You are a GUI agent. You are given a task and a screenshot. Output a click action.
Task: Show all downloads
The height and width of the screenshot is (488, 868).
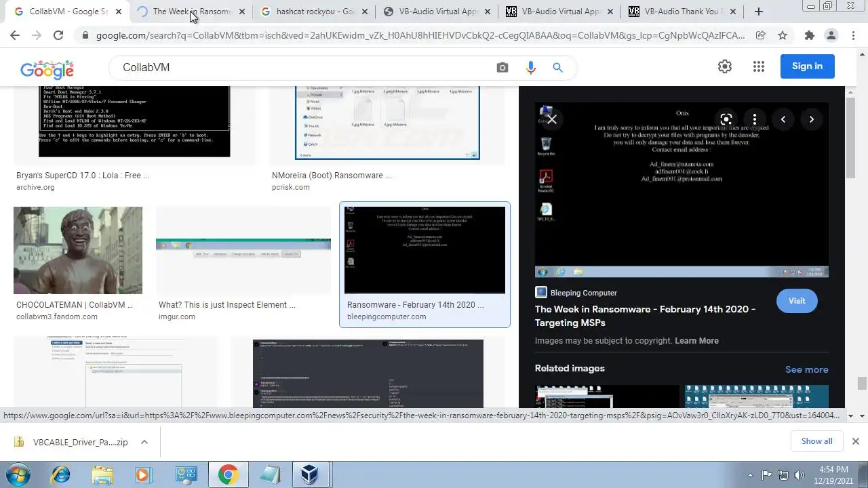point(816,441)
